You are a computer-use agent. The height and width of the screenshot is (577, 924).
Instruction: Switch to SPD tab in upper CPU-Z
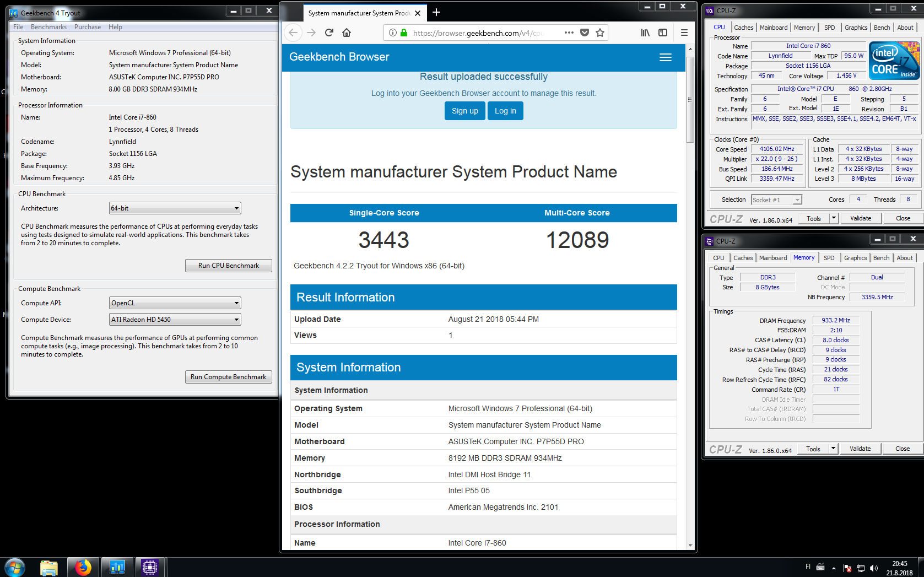[x=830, y=28]
